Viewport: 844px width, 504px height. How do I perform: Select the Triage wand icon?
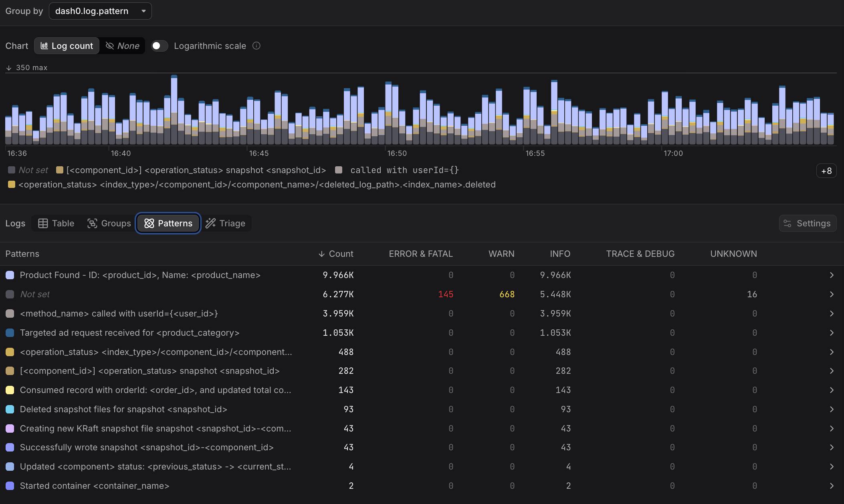(x=210, y=223)
